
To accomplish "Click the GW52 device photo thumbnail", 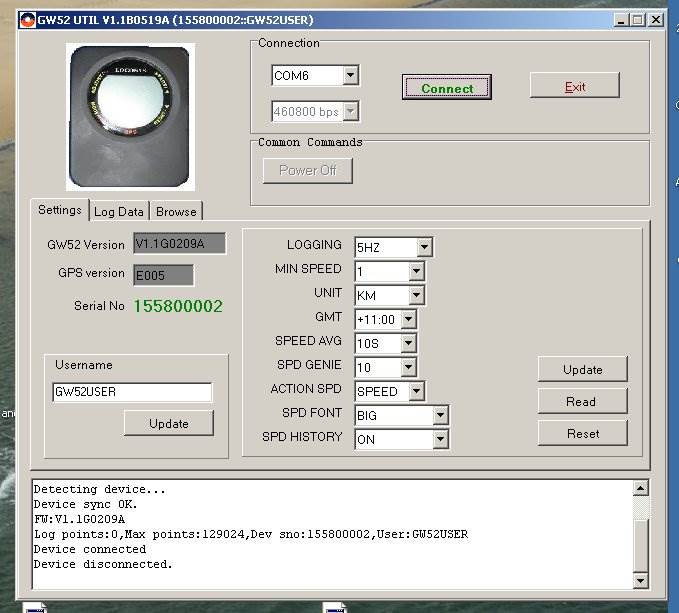I will [x=130, y=116].
